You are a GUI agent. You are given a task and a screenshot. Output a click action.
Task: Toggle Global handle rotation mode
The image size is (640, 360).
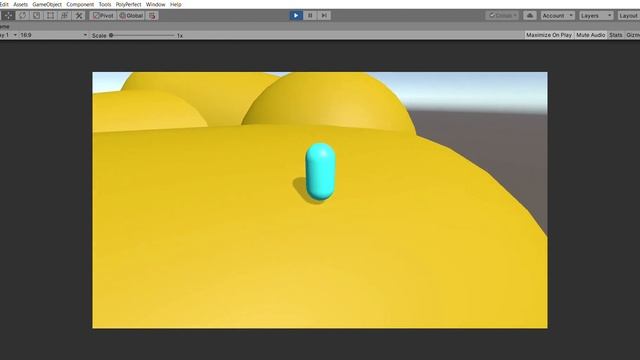tap(131, 16)
